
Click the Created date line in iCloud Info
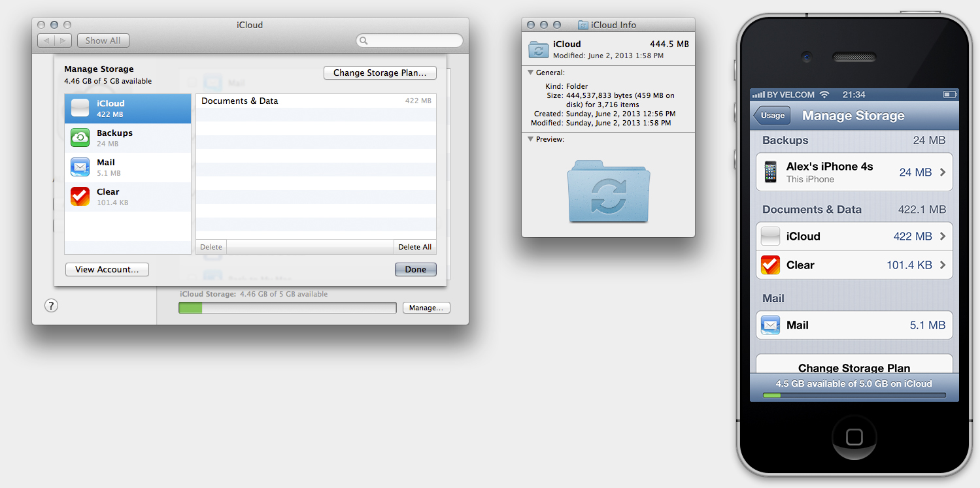click(x=602, y=114)
